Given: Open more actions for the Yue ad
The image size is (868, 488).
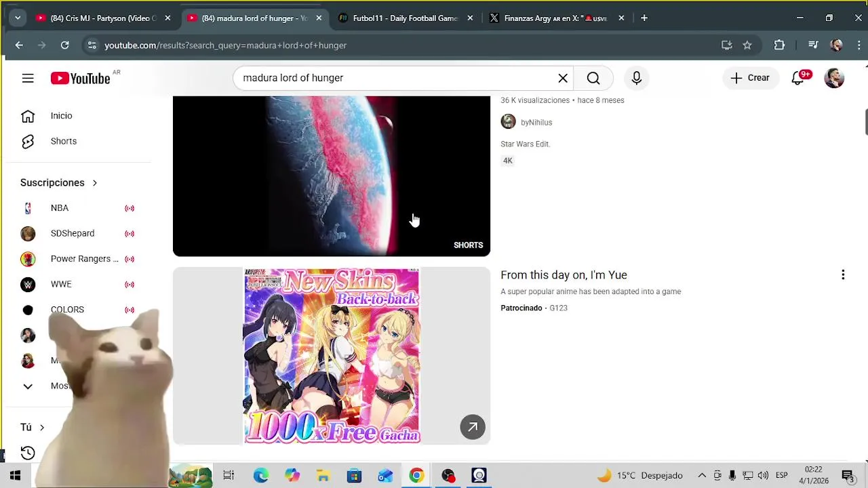Looking at the screenshot, I should [x=843, y=274].
